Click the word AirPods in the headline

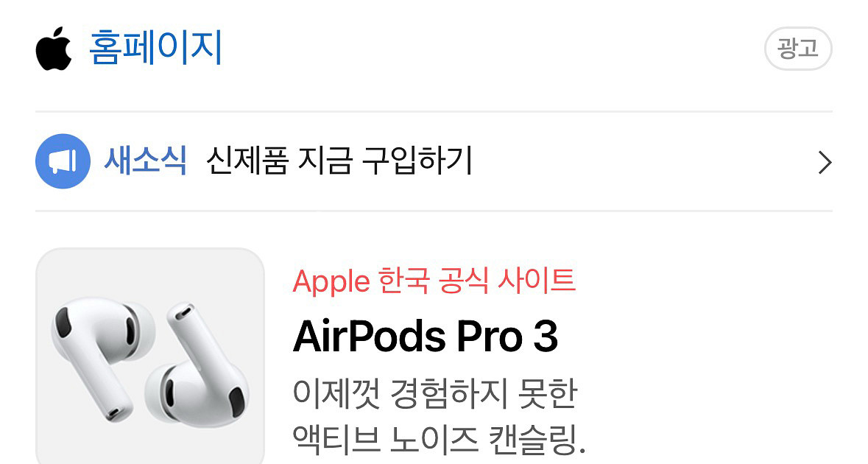[x=370, y=336]
